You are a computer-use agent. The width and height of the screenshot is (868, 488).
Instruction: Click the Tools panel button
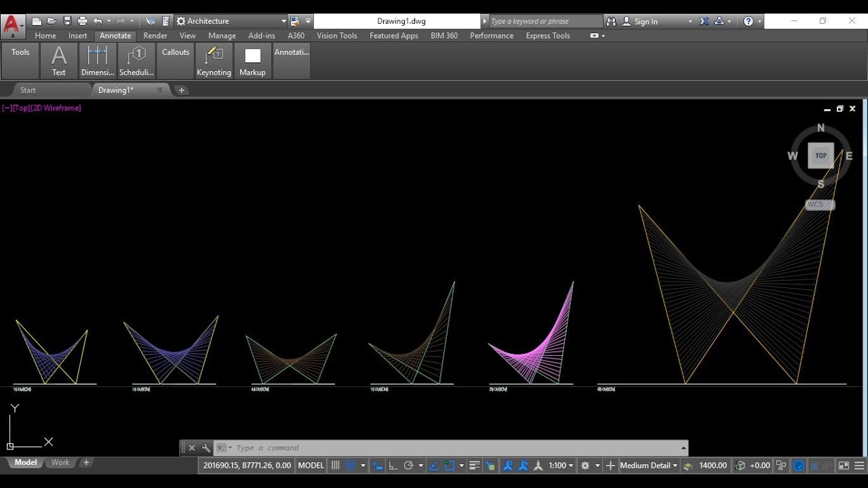point(20,61)
